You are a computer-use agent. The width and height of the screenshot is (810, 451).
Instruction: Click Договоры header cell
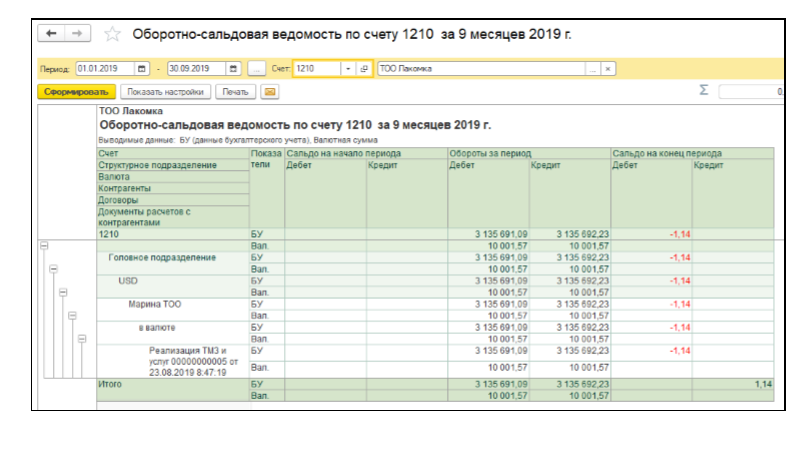coord(173,200)
